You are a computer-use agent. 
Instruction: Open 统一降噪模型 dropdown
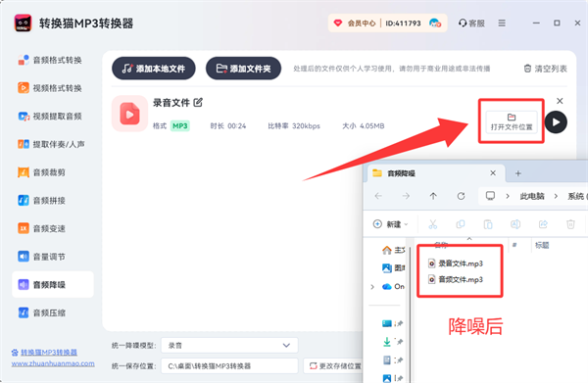click(229, 345)
